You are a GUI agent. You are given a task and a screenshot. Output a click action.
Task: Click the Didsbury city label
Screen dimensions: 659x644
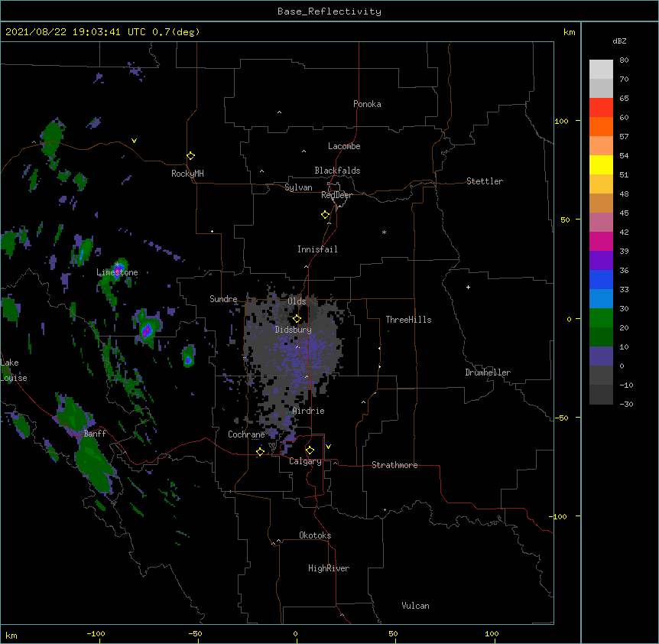pyautogui.click(x=294, y=330)
